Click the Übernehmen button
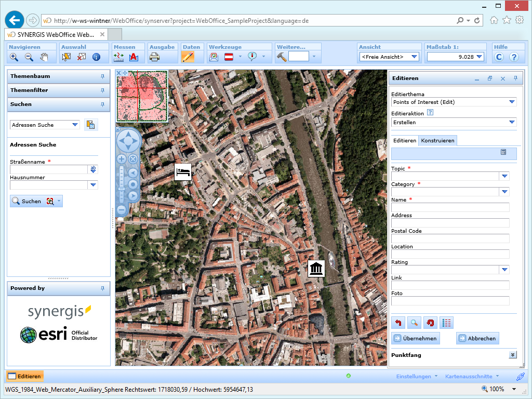 click(x=416, y=338)
